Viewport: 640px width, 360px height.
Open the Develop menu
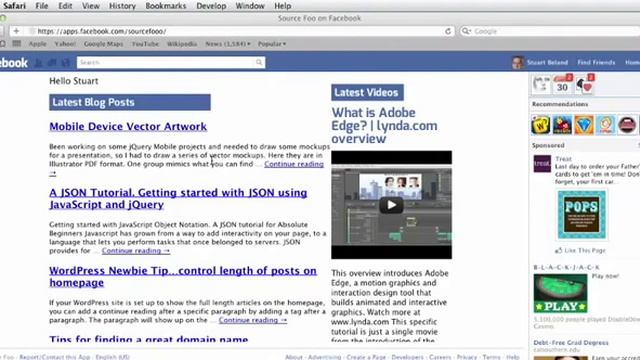click(211, 6)
